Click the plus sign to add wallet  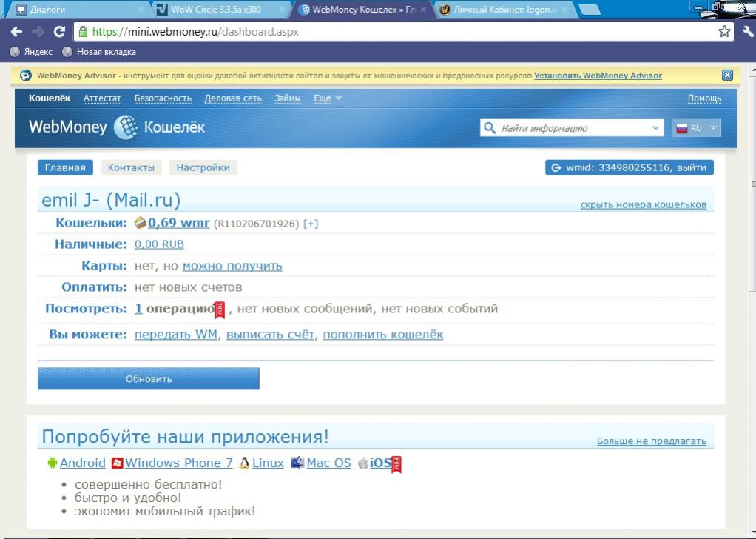(x=311, y=224)
